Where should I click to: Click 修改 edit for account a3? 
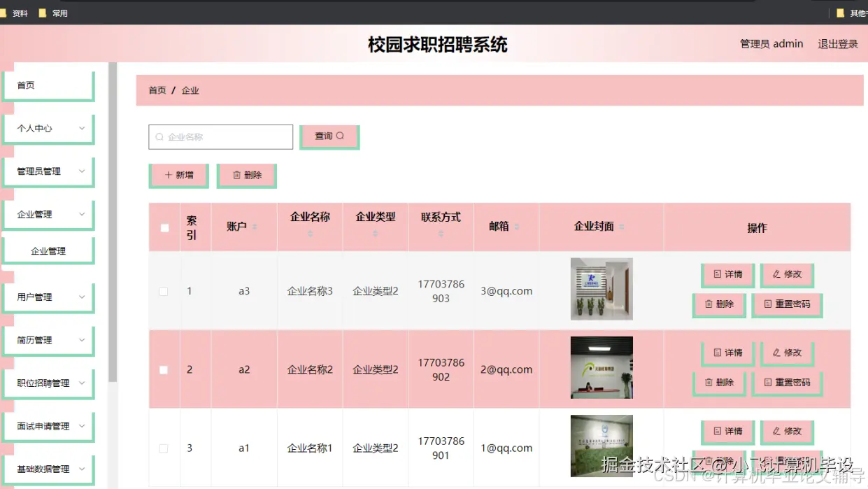787,275
